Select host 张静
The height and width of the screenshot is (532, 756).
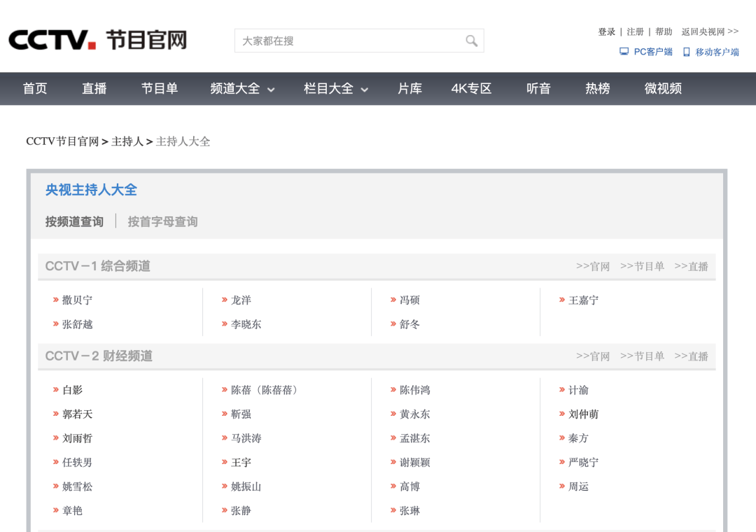(x=241, y=510)
